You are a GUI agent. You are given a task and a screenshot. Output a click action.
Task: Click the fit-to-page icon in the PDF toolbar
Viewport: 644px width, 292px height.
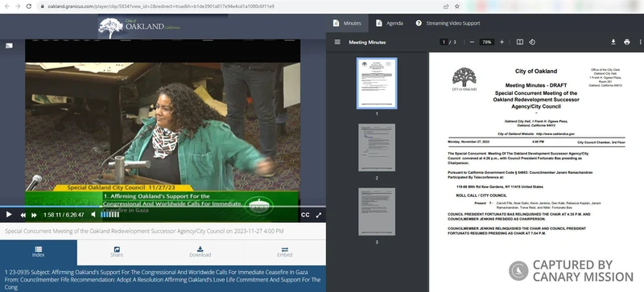click(x=519, y=42)
